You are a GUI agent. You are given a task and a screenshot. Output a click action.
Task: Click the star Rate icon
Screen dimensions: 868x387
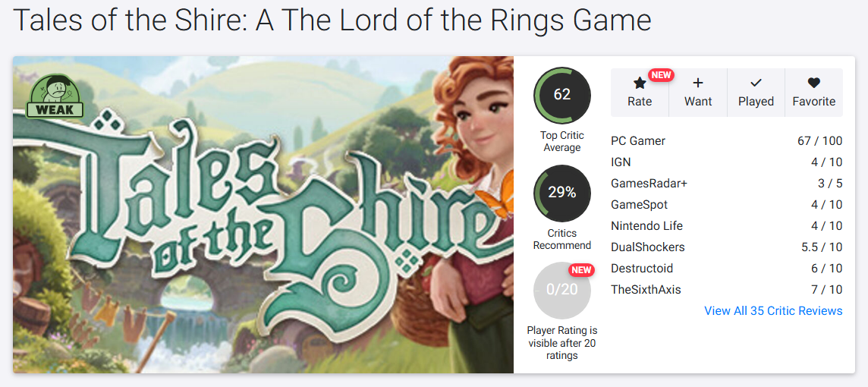tap(640, 83)
